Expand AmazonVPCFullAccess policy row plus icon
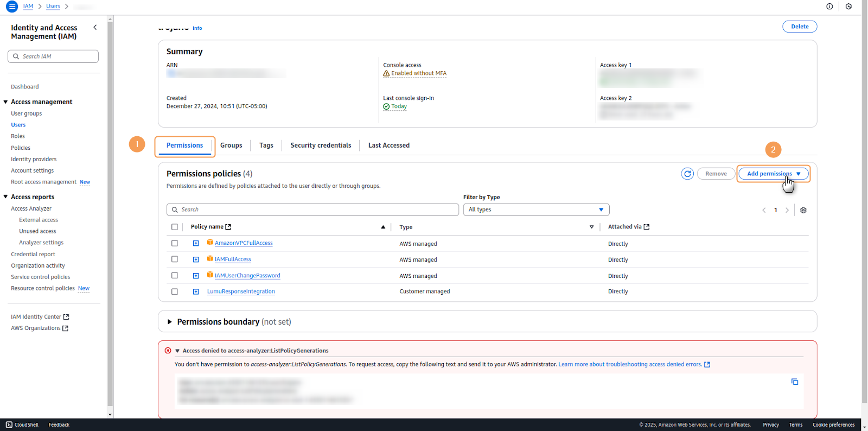 click(196, 243)
